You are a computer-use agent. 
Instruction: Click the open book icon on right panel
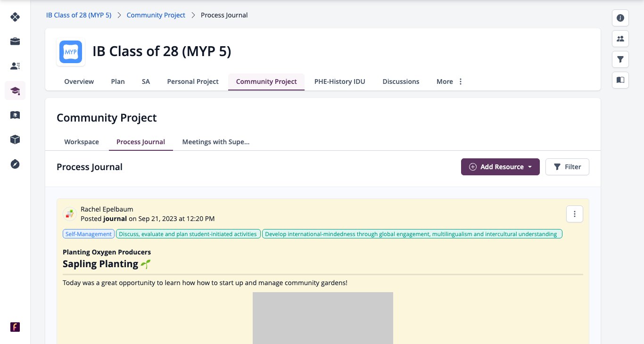(620, 80)
